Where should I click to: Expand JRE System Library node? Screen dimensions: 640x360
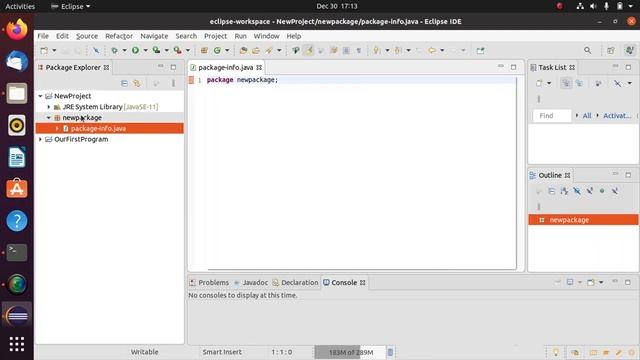(x=49, y=107)
